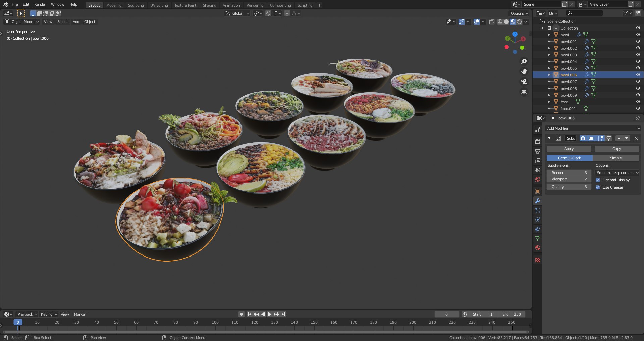Open the Output properties tab
This screenshot has height=341, width=644.
pos(538,151)
